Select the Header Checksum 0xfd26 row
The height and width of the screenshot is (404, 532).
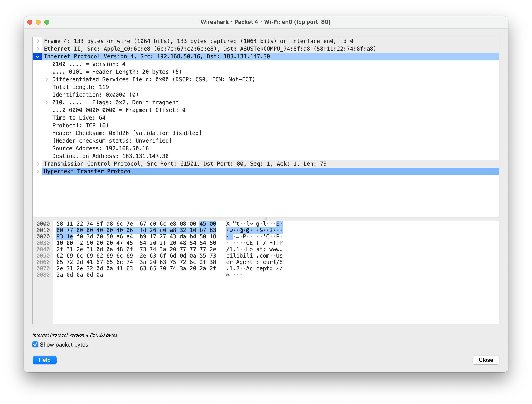(127, 133)
